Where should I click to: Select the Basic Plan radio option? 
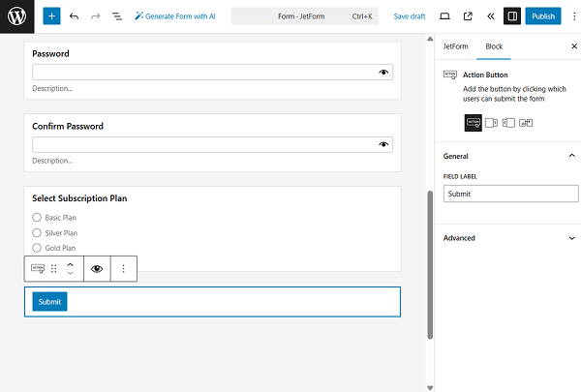tap(37, 218)
